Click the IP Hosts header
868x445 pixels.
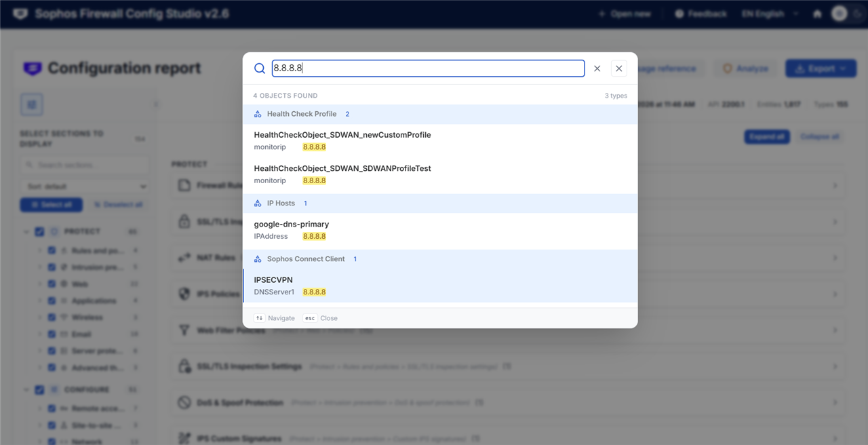click(x=440, y=204)
